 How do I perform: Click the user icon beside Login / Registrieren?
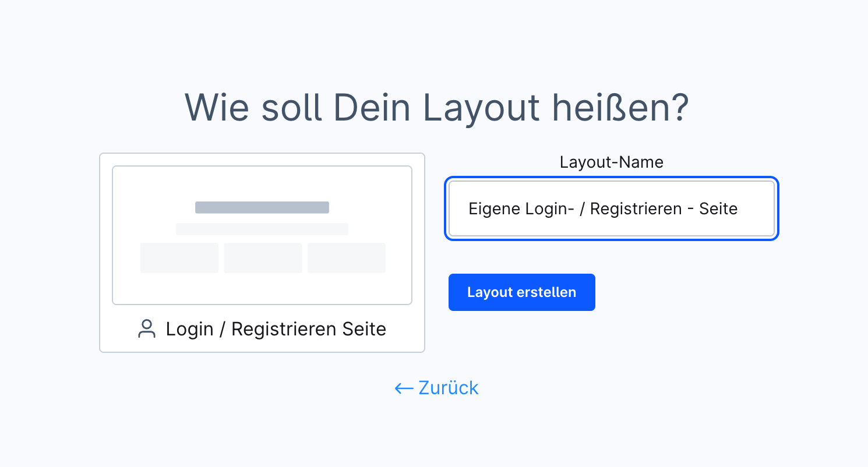click(x=147, y=329)
